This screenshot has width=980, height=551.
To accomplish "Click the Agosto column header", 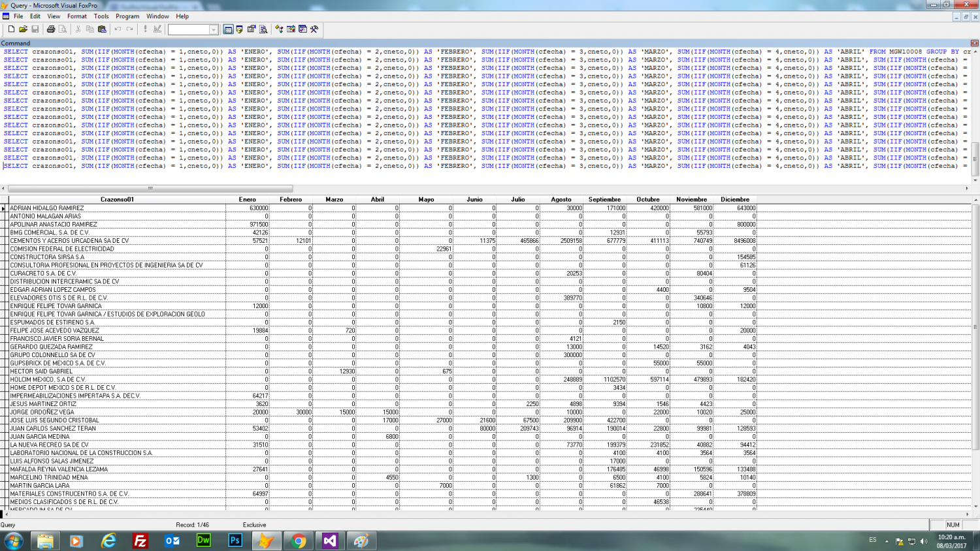I will tap(561, 200).
